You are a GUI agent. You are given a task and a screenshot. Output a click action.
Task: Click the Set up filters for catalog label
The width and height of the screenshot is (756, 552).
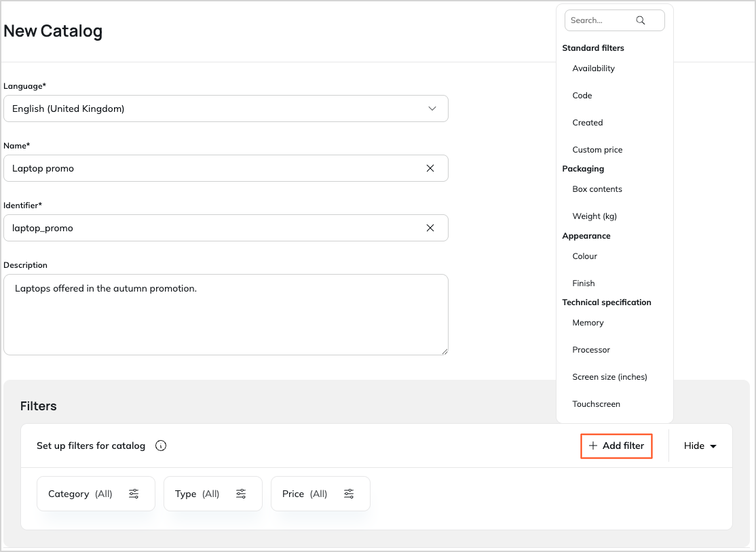click(91, 446)
